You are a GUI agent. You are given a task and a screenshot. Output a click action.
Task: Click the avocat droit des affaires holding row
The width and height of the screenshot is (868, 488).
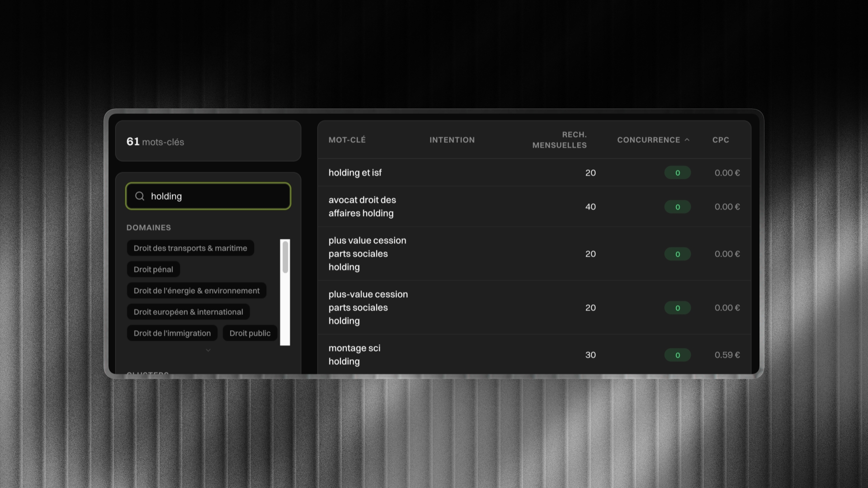(x=362, y=206)
